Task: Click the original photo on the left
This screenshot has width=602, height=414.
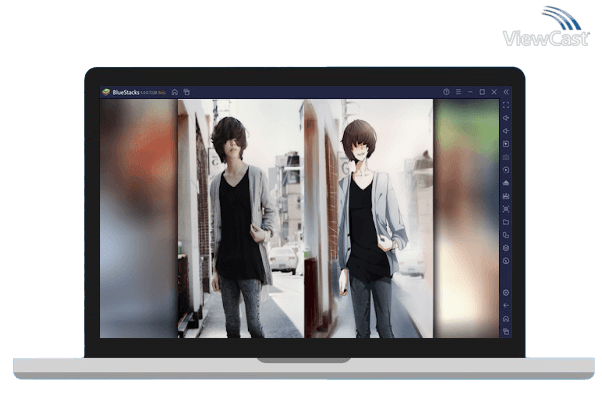Action: click(x=241, y=219)
